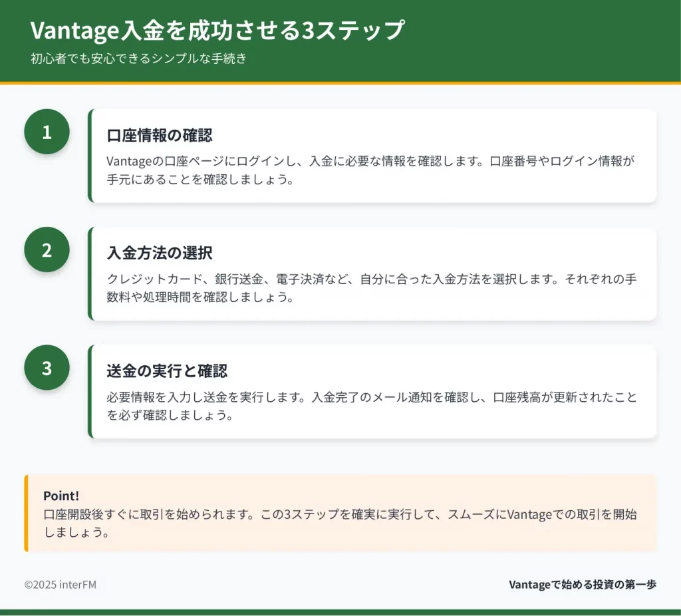Select the green step 2 number circle
This screenshot has height=616, width=681.
(47, 249)
